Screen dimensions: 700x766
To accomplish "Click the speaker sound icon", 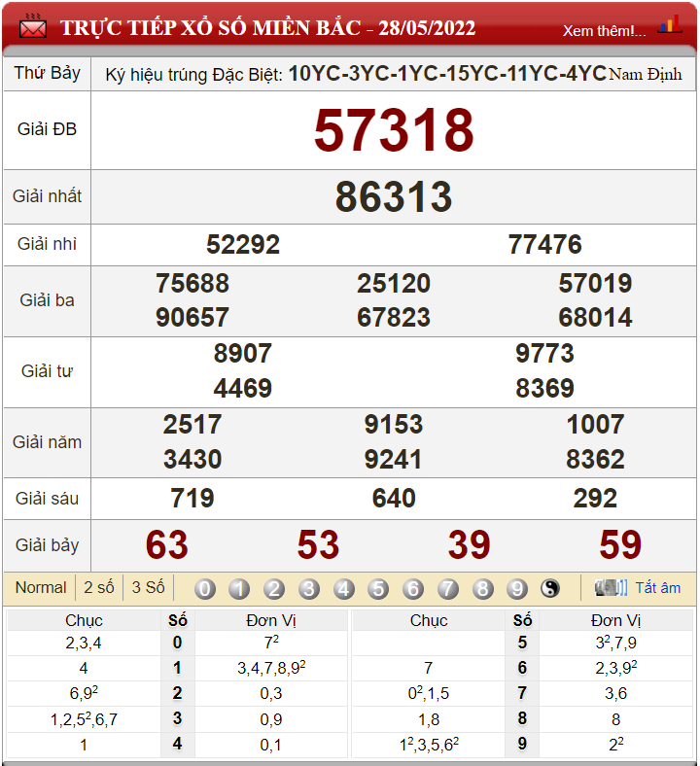I will coord(611,587).
